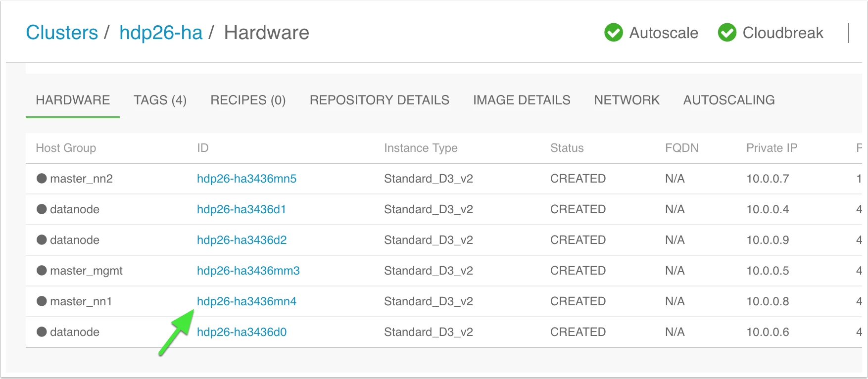
Task: Open the Autoscaling tab
Action: 729,100
